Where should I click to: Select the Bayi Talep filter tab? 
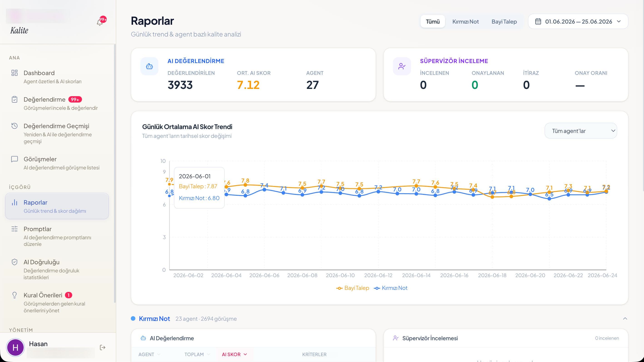(504, 22)
